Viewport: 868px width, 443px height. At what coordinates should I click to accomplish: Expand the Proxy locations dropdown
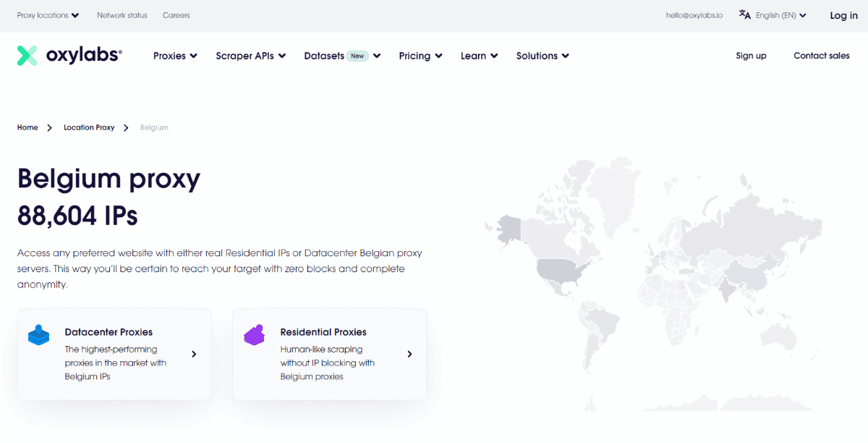(x=48, y=15)
